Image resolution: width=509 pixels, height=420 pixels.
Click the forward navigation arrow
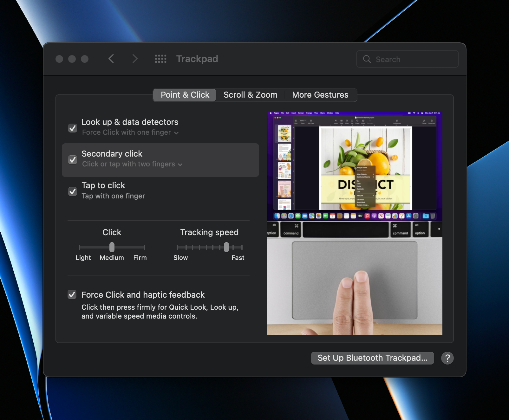(x=135, y=59)
